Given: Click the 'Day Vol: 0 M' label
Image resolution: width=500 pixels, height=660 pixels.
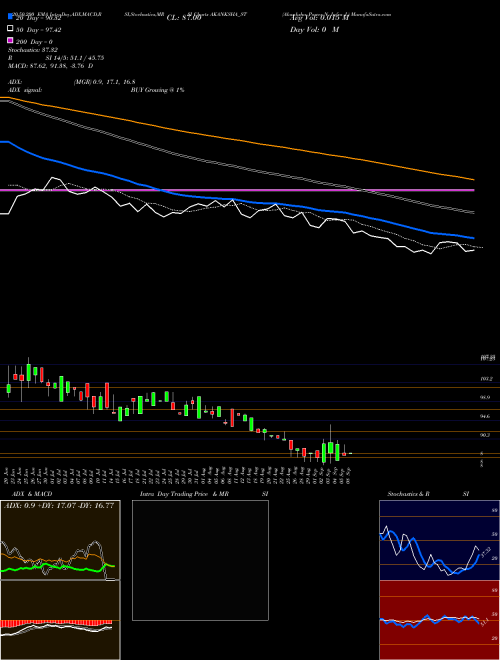Looking at the screenshot, I should [x=314, y=29].
